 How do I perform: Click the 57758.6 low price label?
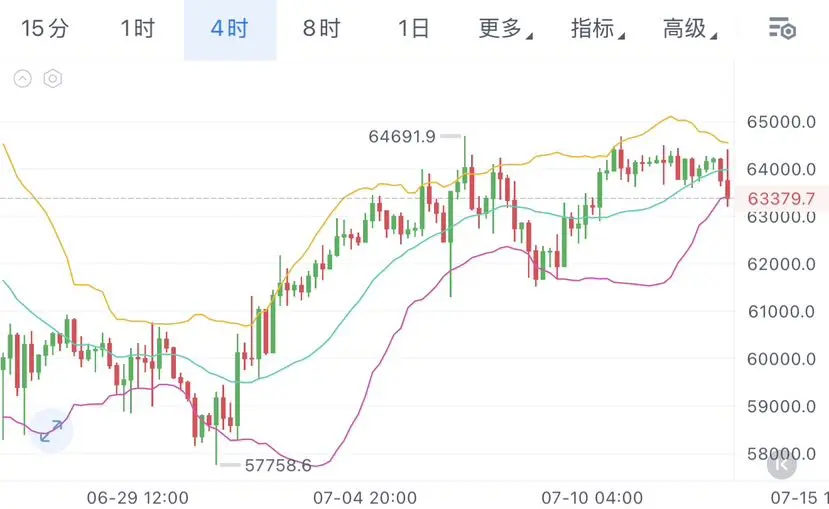pos(278,465)
